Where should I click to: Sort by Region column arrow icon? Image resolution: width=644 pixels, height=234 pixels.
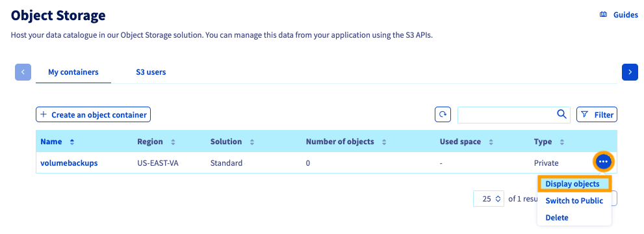[x=173, y=142]
